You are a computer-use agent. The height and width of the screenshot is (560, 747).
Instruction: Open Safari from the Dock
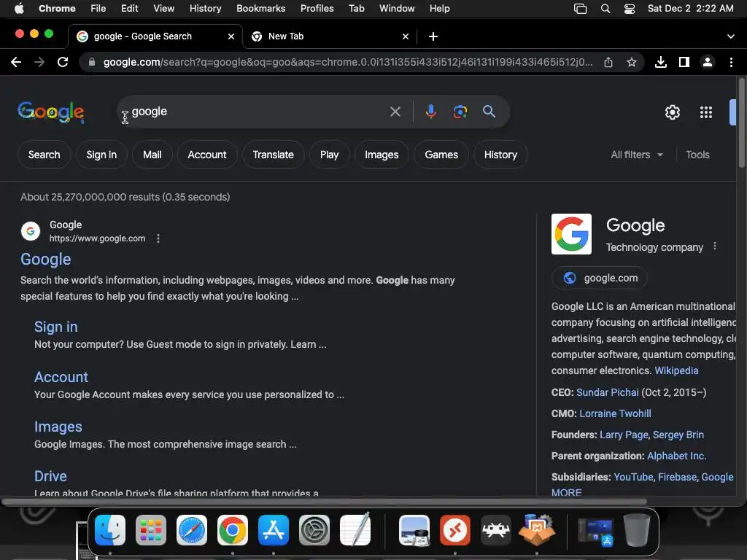(192, 530)
